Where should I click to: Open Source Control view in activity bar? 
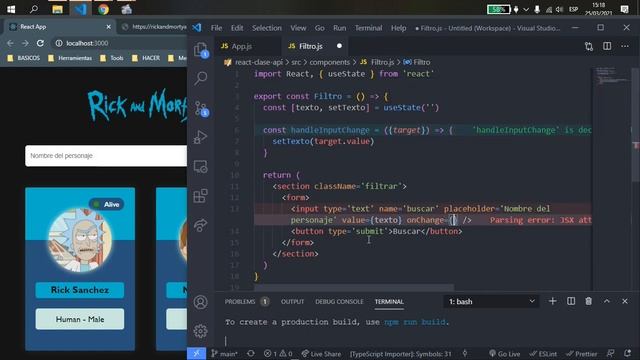pyautogui.click(x=200, y=108)
